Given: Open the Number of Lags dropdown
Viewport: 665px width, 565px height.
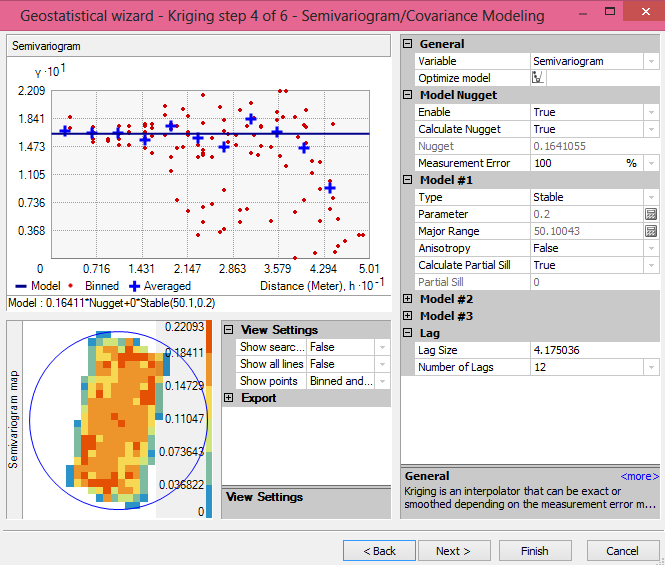Looking at the screenshot, I should tap(651, 367).
